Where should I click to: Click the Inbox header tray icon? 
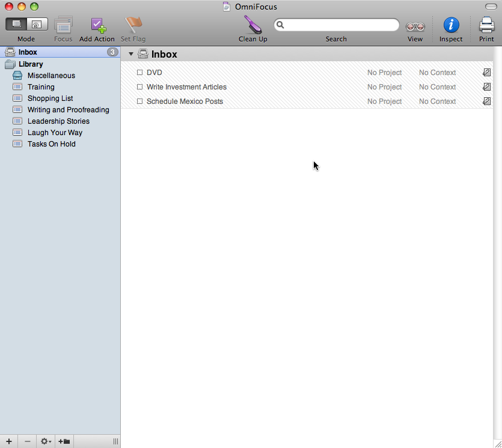[x=143, y=53]
